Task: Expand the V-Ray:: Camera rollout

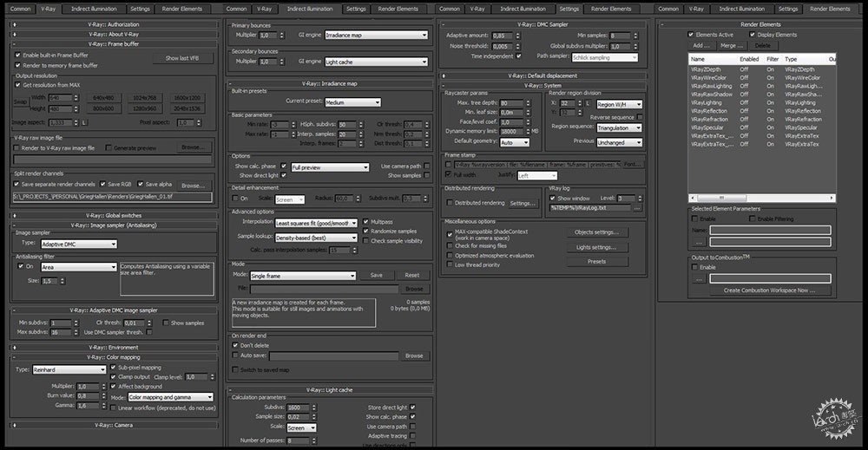Action: [x=114, y=425]
